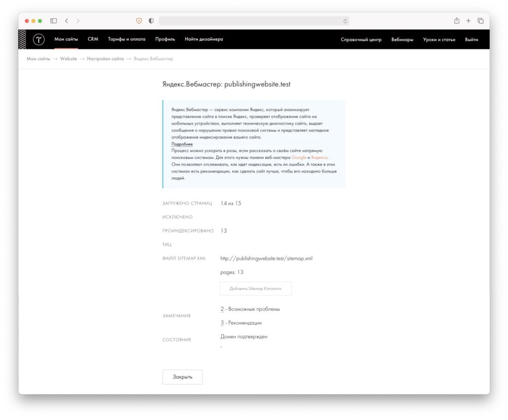The width and height of the screenshot is (508, 420).
Task: Open the Яндекса webmaster link
Action: [319, 157]
